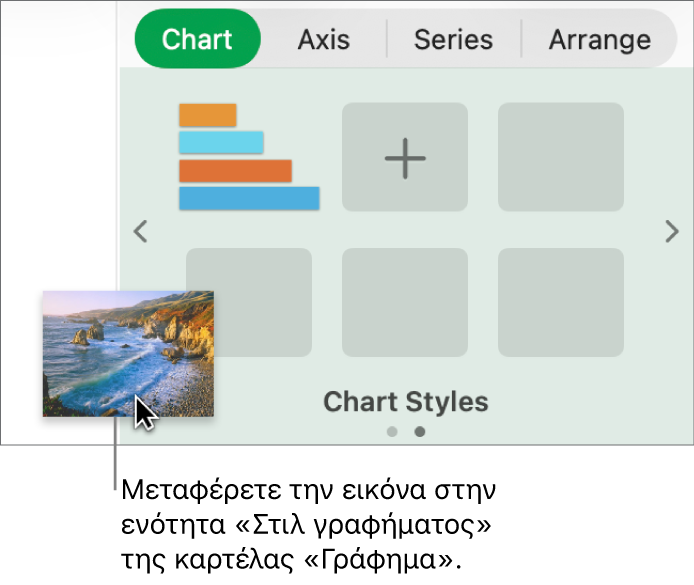Open the Axis tab
This screenshot has width=694, height=585.
pos(323,40)
